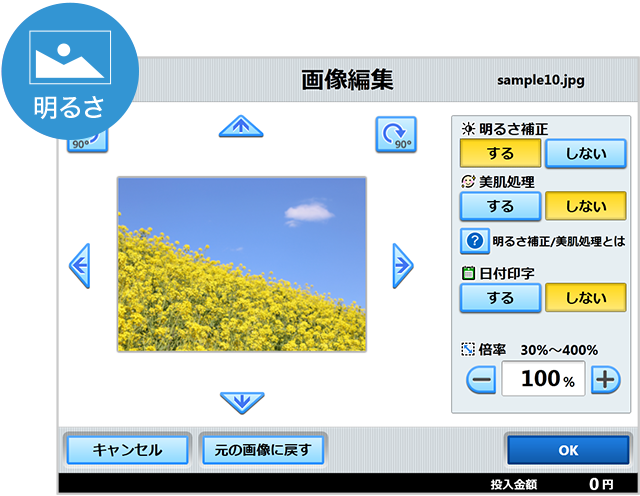Shift image right using right arrow

tap(402, 265)
